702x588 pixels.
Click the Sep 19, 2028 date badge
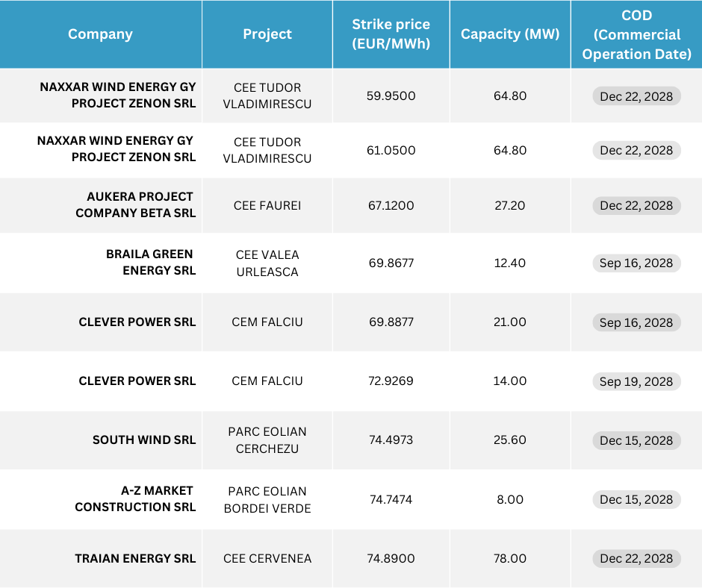coord(636,381)
